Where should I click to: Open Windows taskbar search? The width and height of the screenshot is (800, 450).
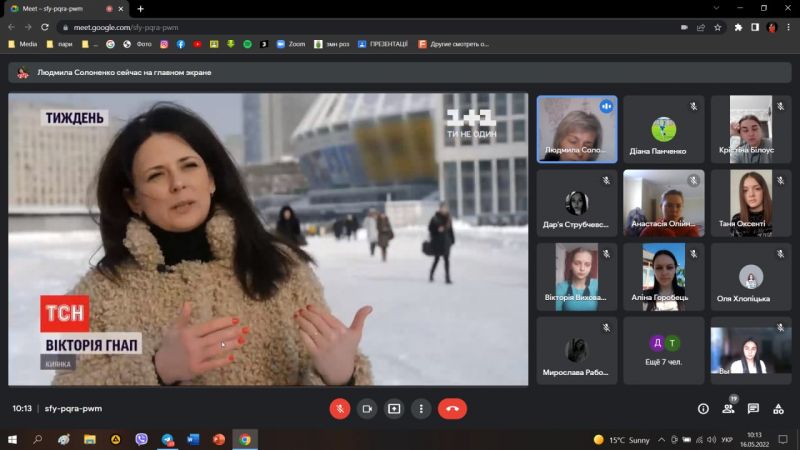click(38, 439)
